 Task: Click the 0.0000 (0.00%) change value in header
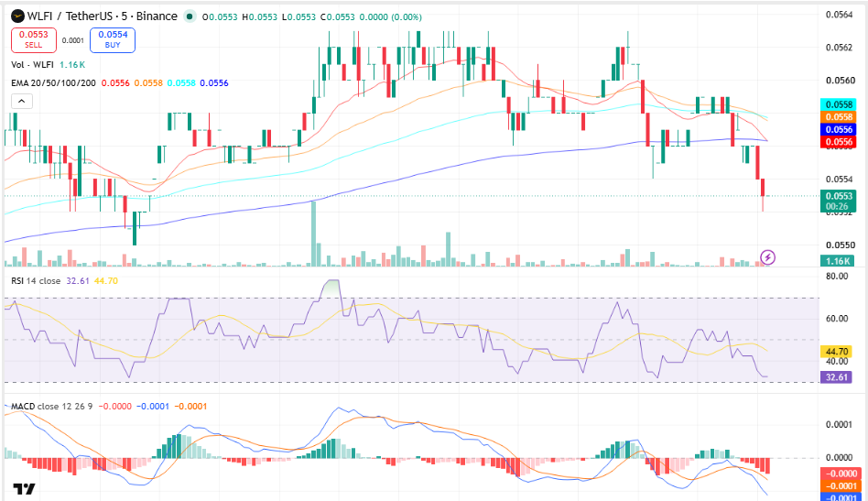(390, 17)
